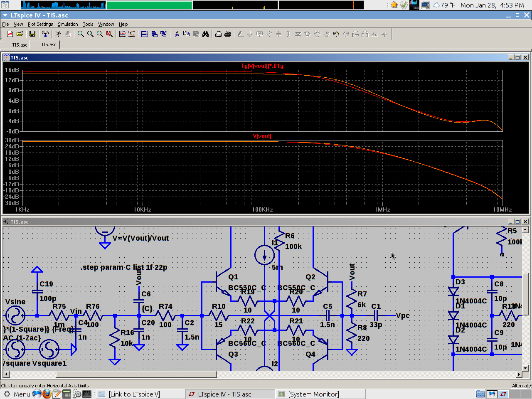
Task: Click the 1KHz horizontal axis label
Action: point(22,209)
